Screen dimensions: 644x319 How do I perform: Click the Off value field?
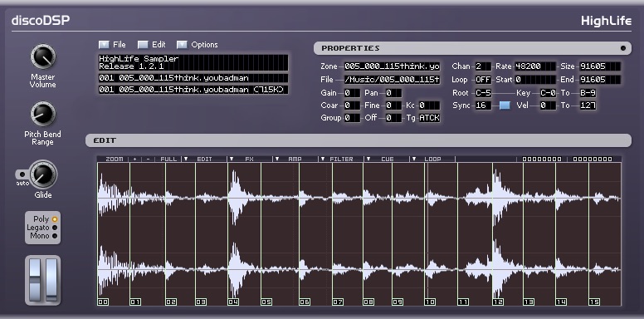point(393,118)
